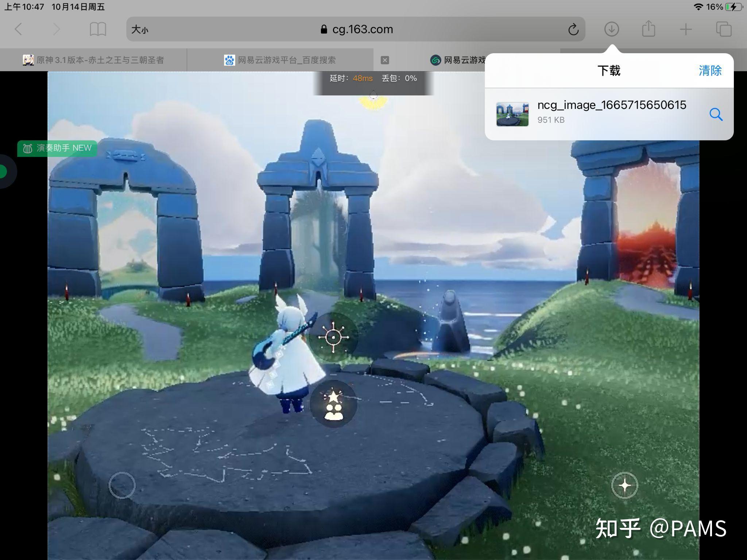Switch to the 网易云游戏平台_百度搜索 tab
Image resolution: width=747 pixels, height=560 pixels.
pos(280,60)
